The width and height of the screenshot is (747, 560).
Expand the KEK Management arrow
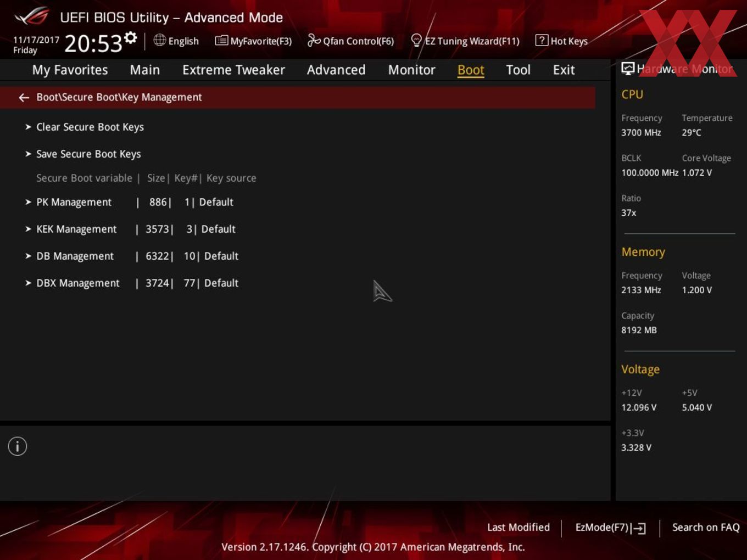(x=28, y=229)
